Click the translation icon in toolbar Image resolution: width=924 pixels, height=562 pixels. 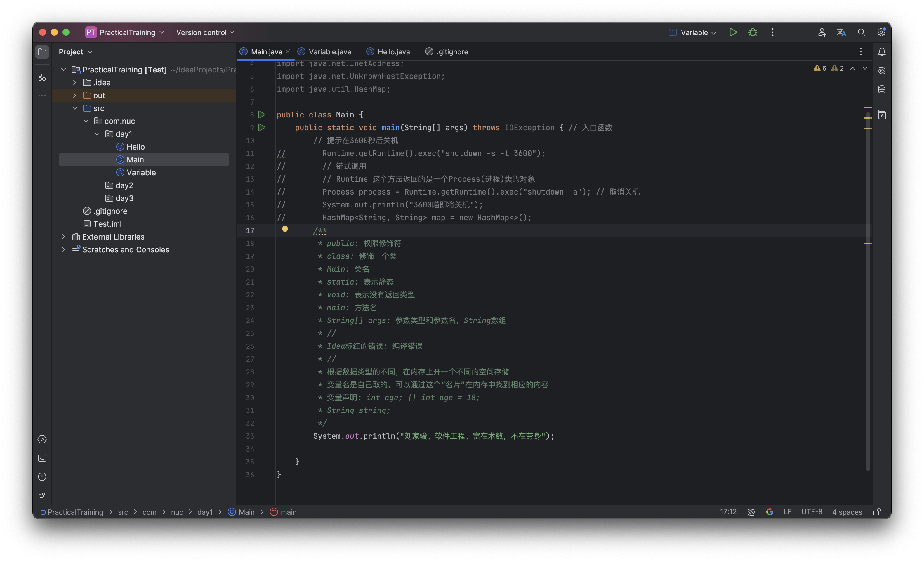point(841,32)
